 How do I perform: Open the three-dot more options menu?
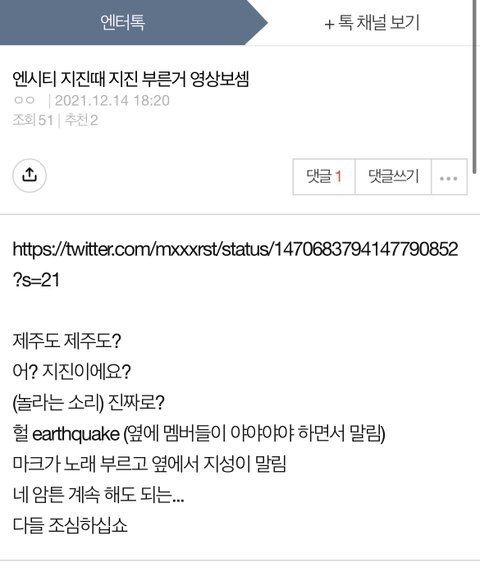[449, 177]
